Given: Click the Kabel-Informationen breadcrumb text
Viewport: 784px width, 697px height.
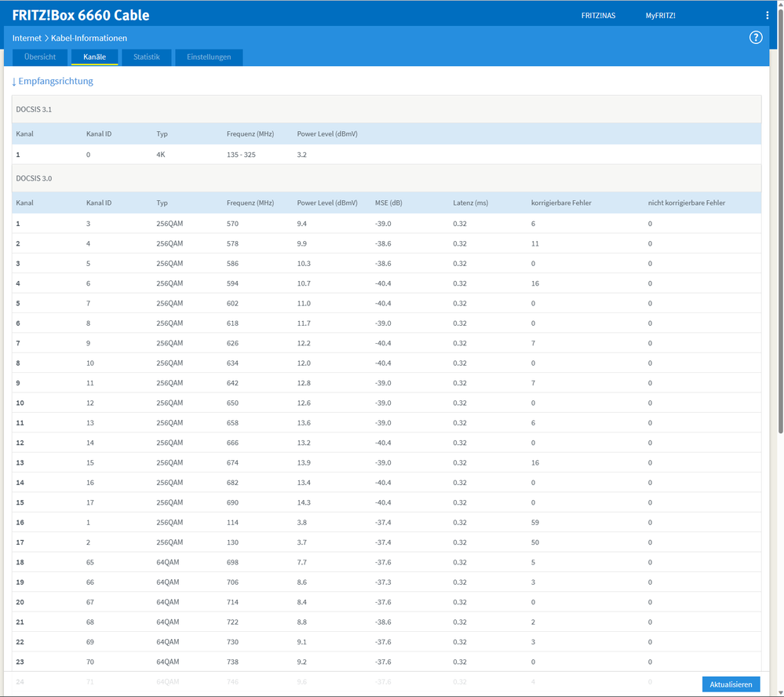Looking at the screenshot, I should click(89, 38).
